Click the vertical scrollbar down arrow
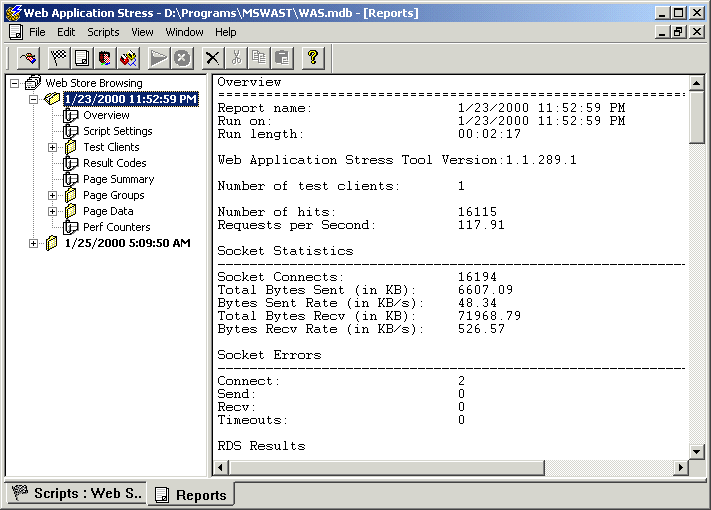 696,451
